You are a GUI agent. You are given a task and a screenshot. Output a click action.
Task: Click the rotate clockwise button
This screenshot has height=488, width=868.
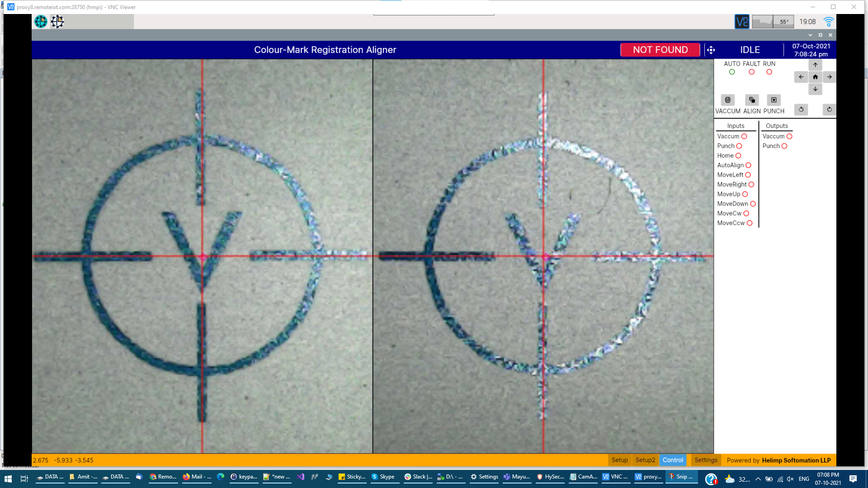(x=829, y=109)
